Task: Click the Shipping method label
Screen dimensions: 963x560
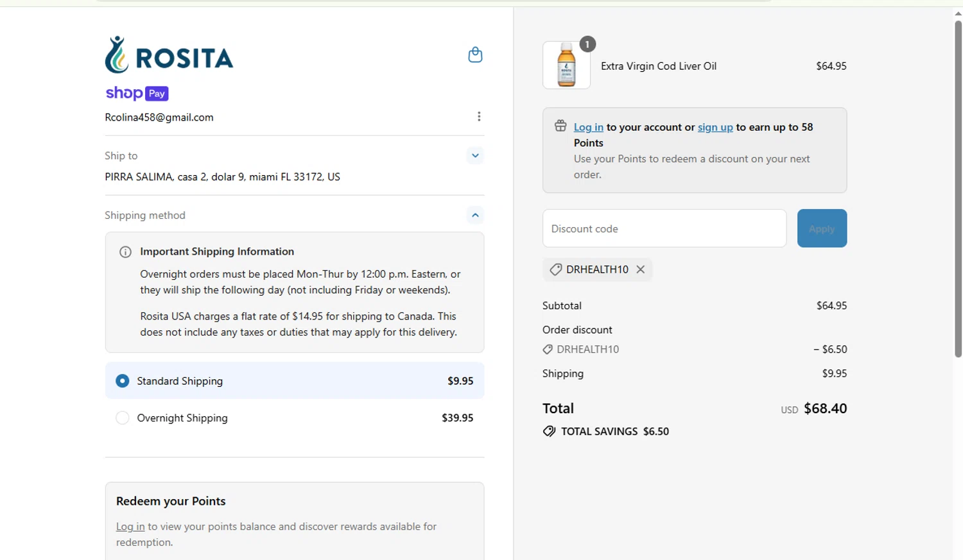Action: click(x=145, y=216)
